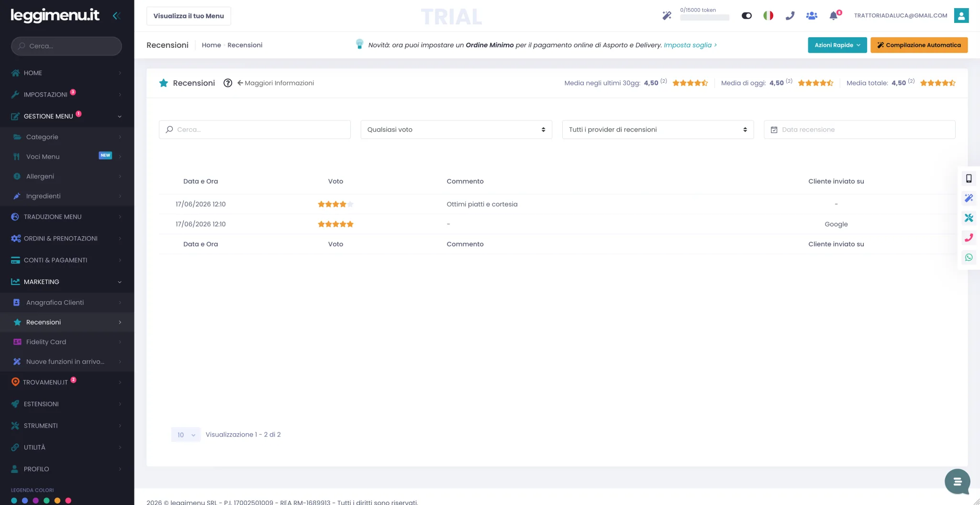
Task: Open chat support bubble
Action: pos(957,482)
